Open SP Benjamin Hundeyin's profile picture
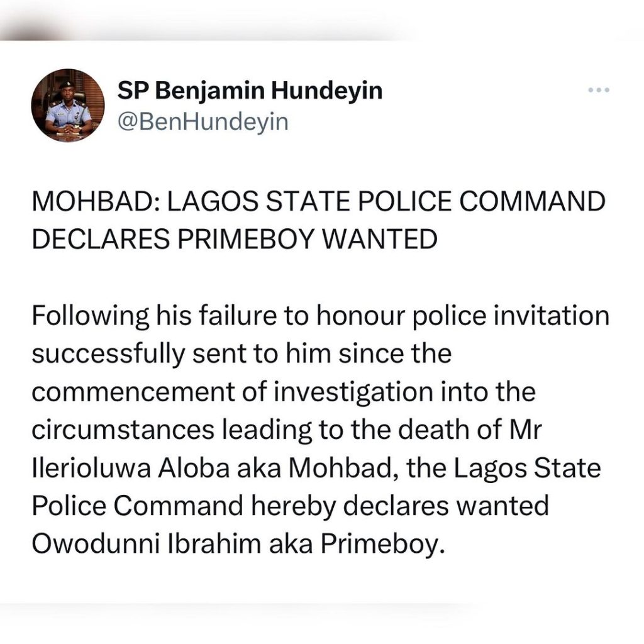 click(68, 105)
